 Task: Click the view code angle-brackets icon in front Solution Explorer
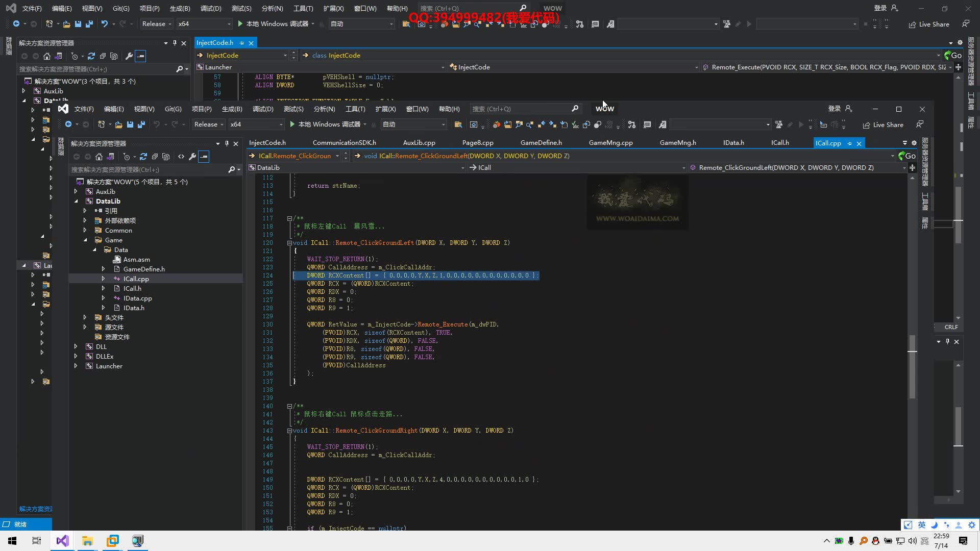[181, 157]
